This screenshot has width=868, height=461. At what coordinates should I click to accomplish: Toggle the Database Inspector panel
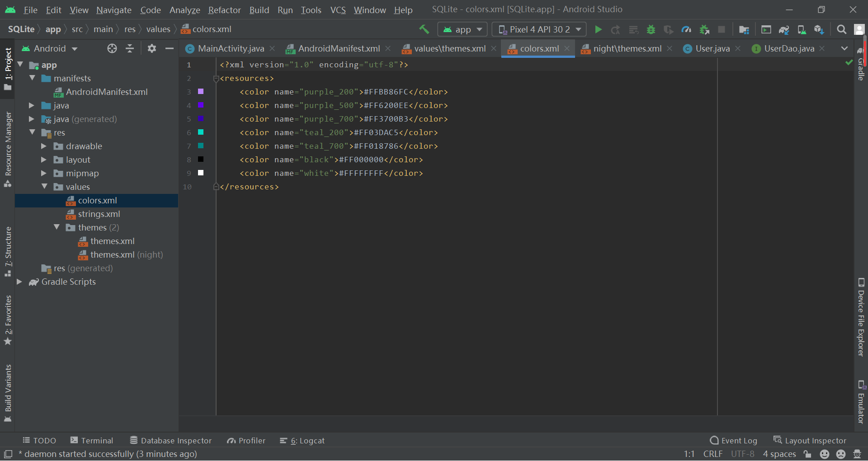170,440
